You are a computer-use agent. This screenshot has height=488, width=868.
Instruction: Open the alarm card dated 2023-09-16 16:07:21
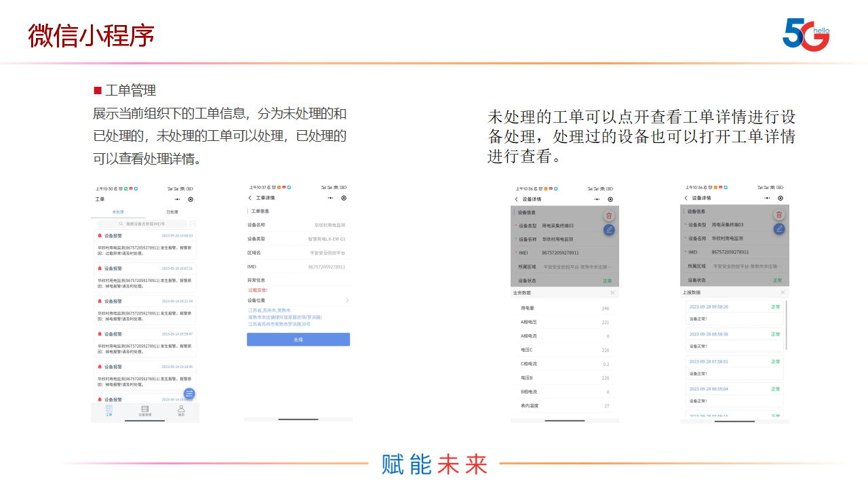tap(145, 277)
